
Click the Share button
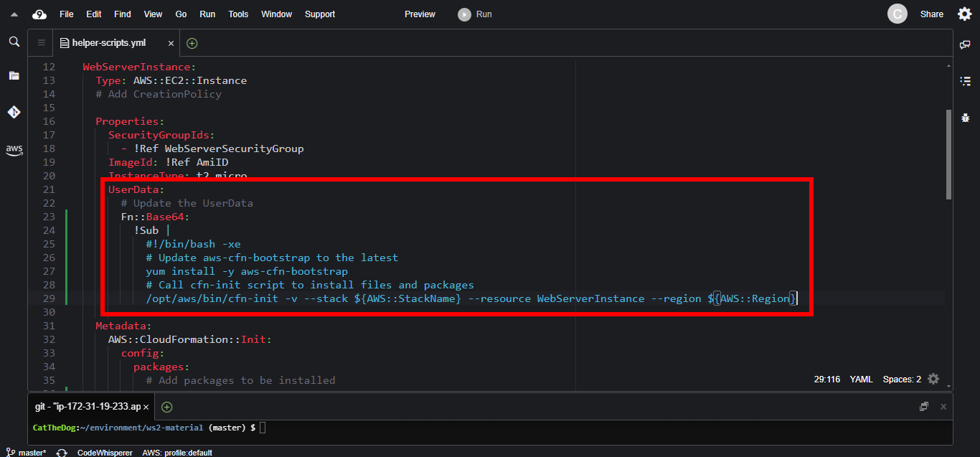[x=931, y=14]
